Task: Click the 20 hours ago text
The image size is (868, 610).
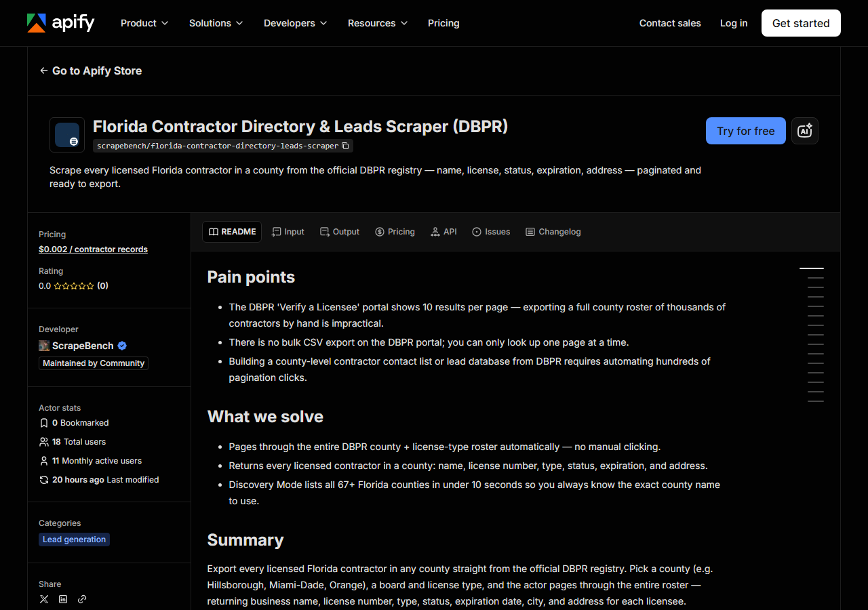Action: click(x=78, y=480)
